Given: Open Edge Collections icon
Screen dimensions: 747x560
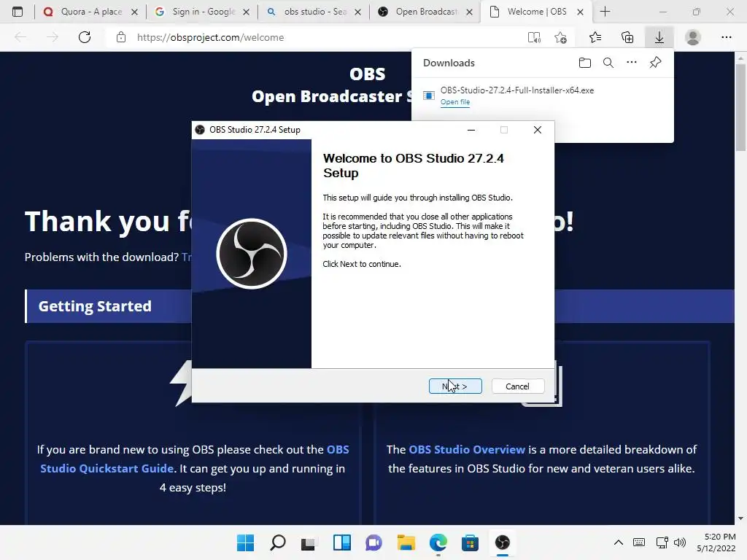Looking at the screenshot, I should (x=627, y=37).
